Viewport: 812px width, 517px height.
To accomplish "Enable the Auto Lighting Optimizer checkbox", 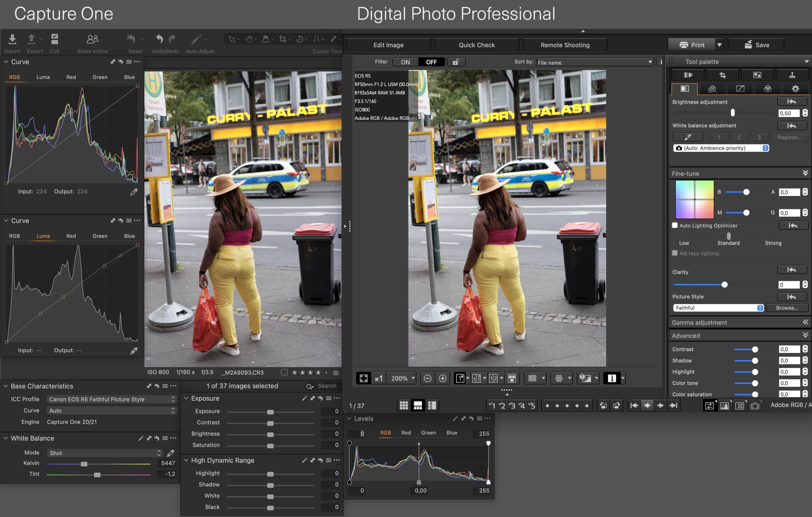I will coord(675,225).
